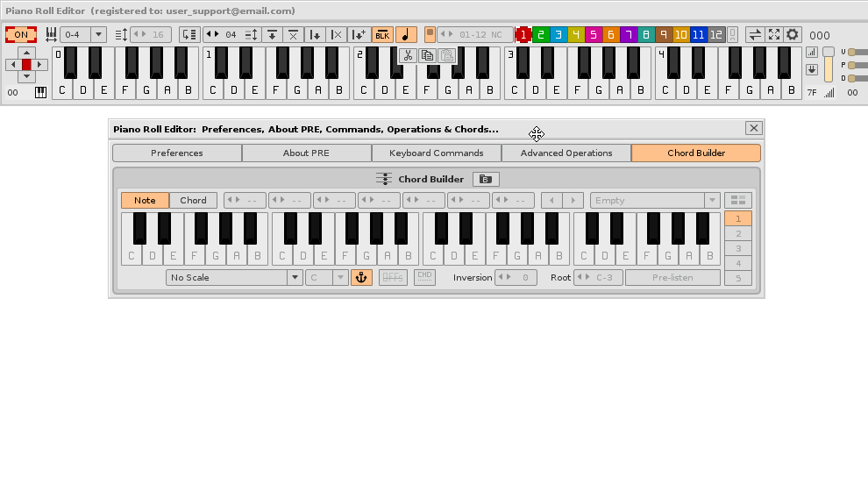Open the Advanced Operations tab

coord(566,153)
